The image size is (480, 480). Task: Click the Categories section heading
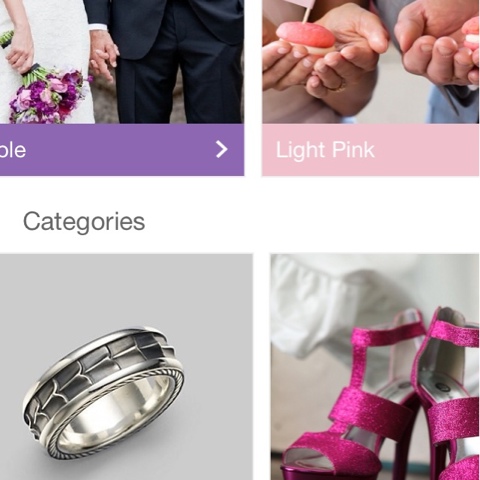(84, 222)
